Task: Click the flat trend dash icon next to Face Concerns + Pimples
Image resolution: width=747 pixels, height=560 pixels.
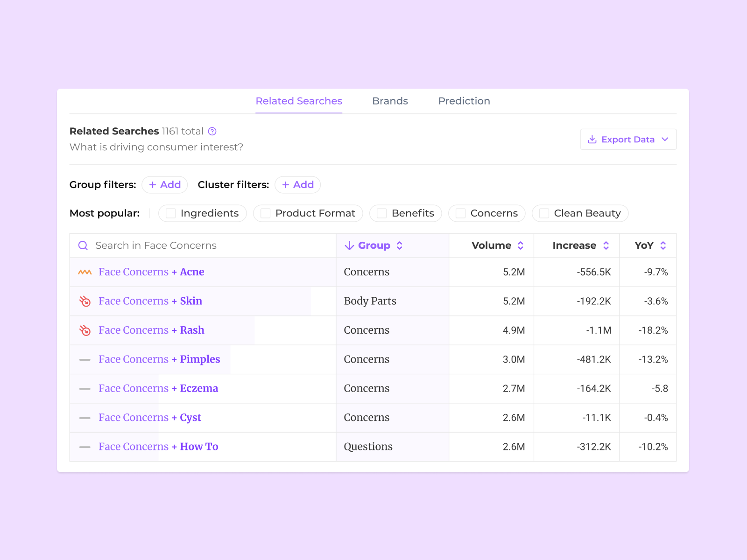Action: click(85, 359)
